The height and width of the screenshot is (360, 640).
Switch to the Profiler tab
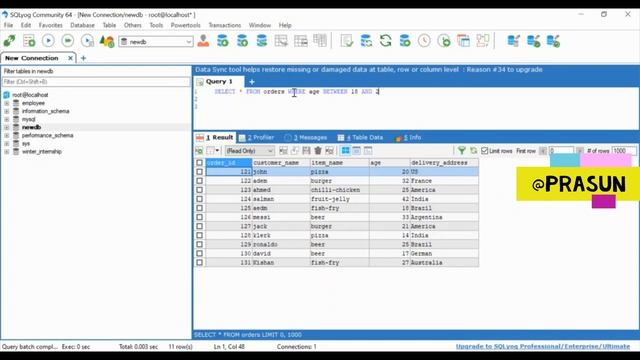tap(257, 138)
